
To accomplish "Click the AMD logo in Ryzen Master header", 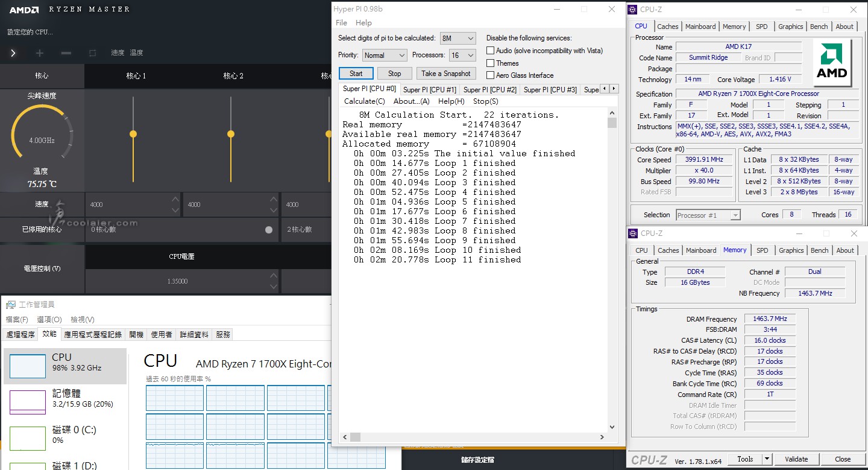I will click(x=24, y=10).
